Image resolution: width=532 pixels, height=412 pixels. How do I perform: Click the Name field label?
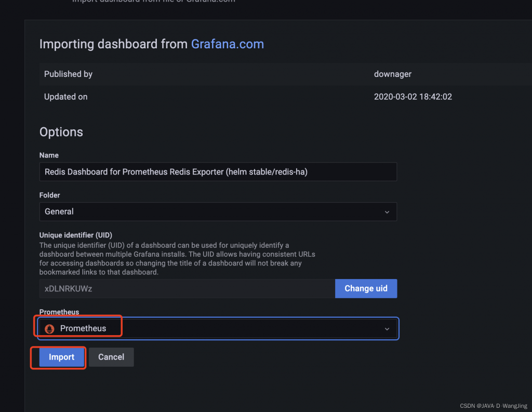pyautogui.click(x=49, y=155)
